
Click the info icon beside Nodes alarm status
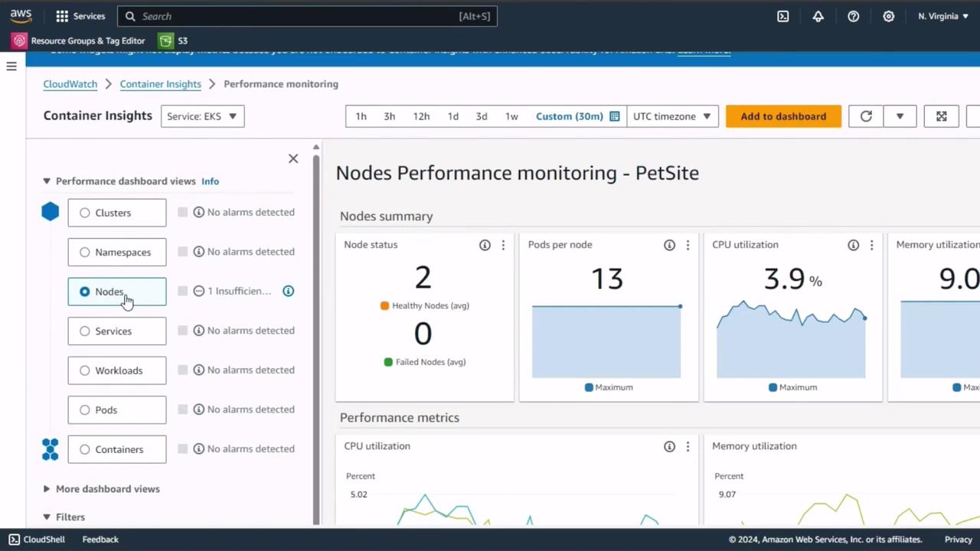[288, 291]
